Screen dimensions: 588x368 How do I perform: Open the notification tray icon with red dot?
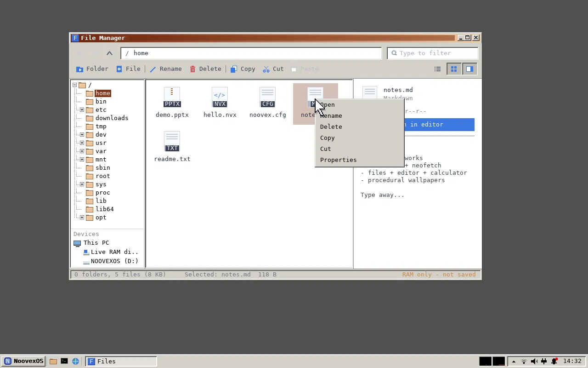tap(554, 362)
